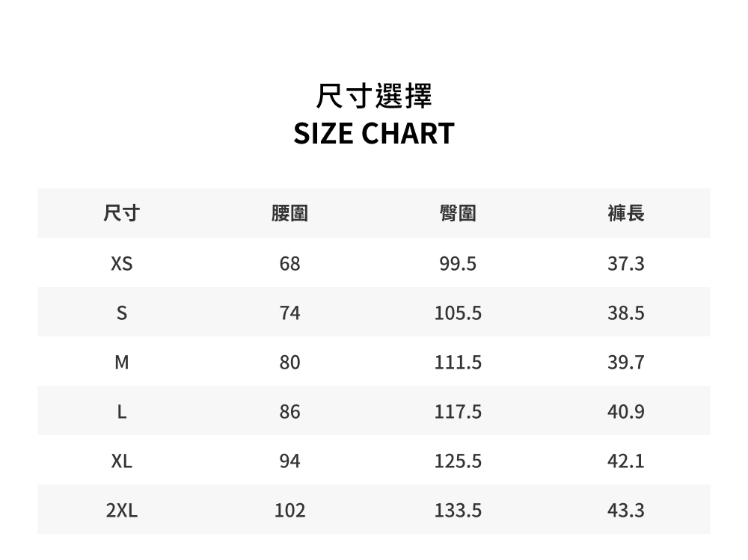Click the XL size row label
This screenshot has width=748, height=560.
pos(122,461)
